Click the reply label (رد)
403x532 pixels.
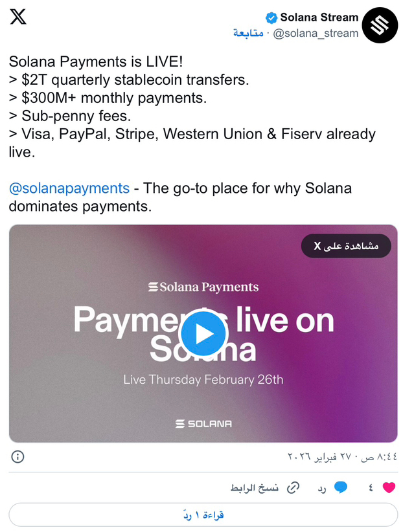322,489
